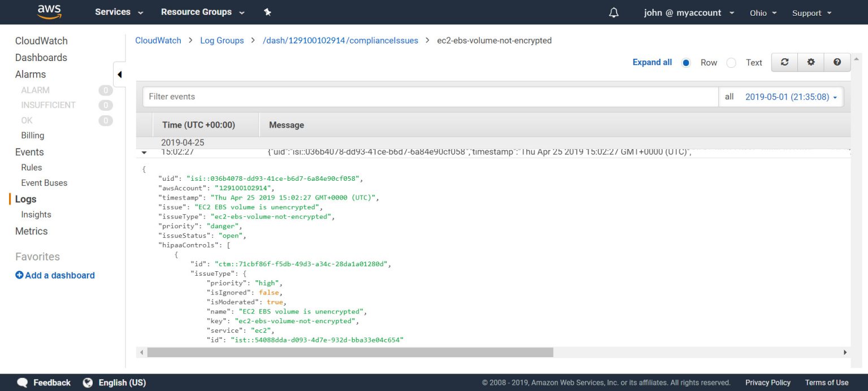This screenshot has height=391, width=868.
Task: Refresh the log events
Action: coord(784,62)
